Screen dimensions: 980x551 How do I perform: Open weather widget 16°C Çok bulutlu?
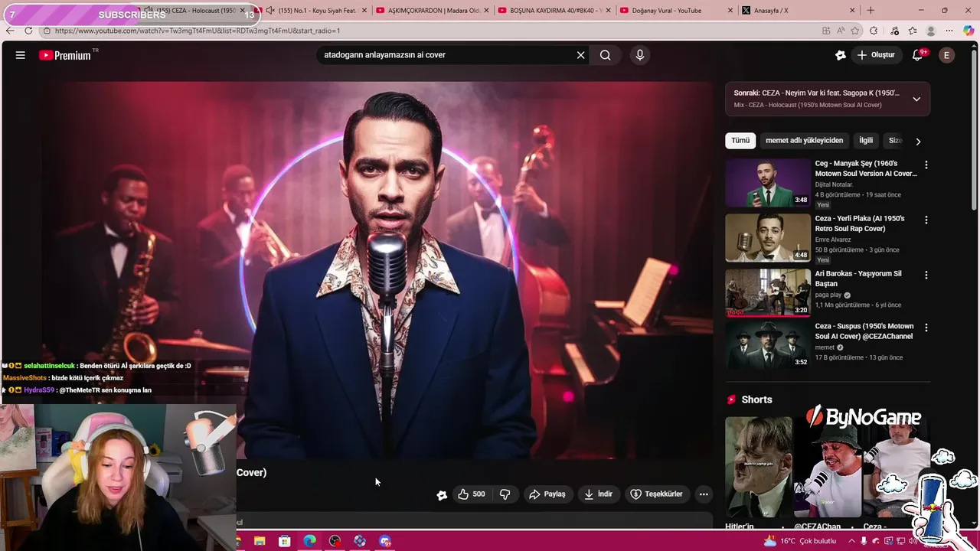coord(801,541)
